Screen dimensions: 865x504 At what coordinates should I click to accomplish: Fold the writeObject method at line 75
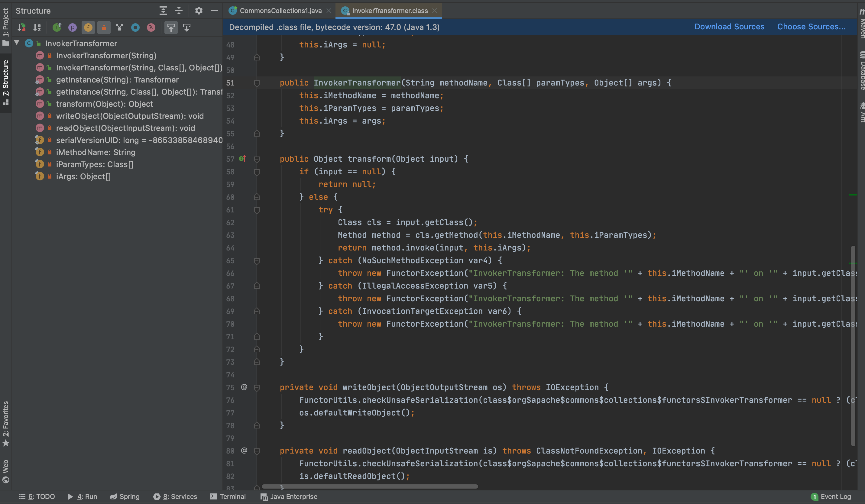pyautogui.click(x=257, y=387)
